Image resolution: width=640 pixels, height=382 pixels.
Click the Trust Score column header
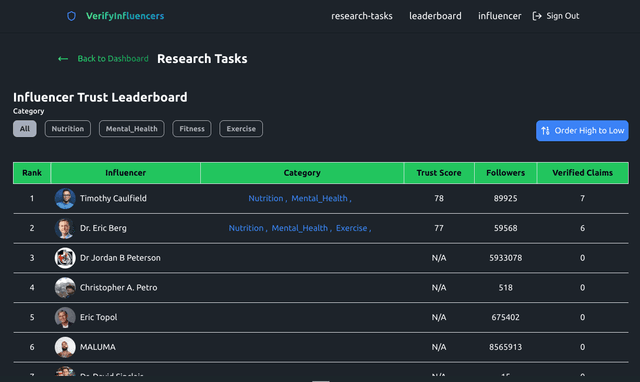point(439,173)
